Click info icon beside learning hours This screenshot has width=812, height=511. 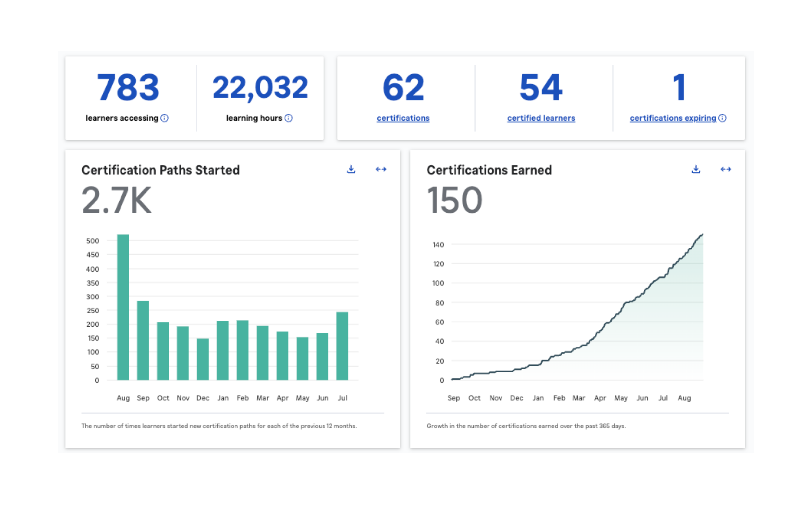[x=289, y=118]
